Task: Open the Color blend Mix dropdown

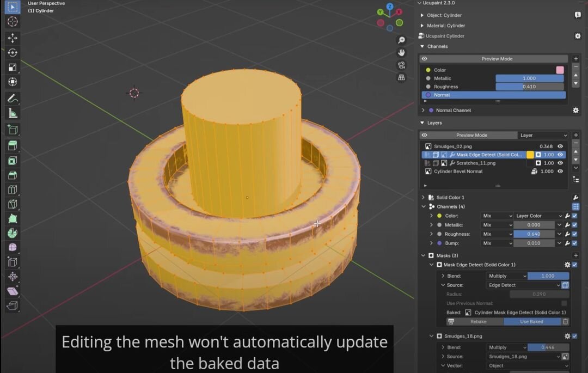Action: click(x=497, y=216)
